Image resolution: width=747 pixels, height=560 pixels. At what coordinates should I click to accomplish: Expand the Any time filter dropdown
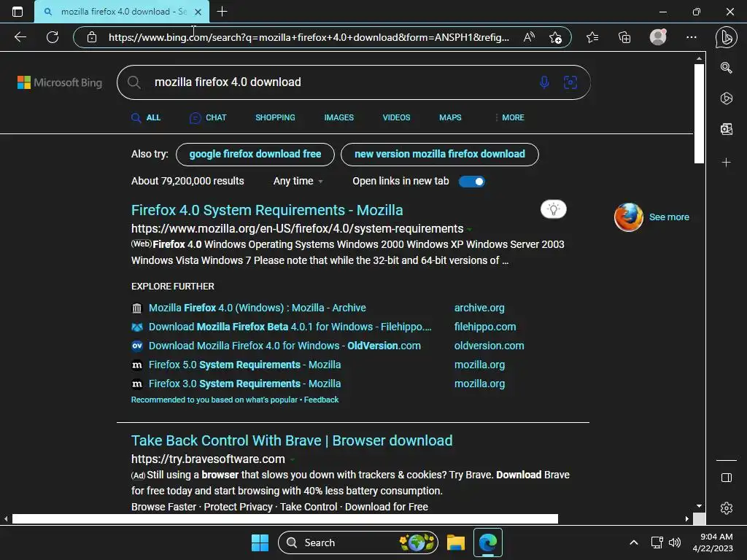[298, 182]
